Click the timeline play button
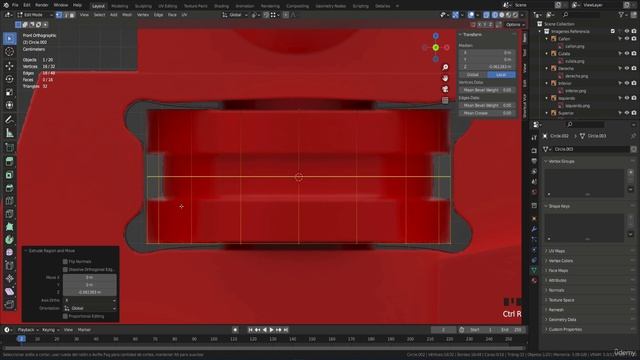The width and height of the screenshot is (640, 360). tap(271, 330)
